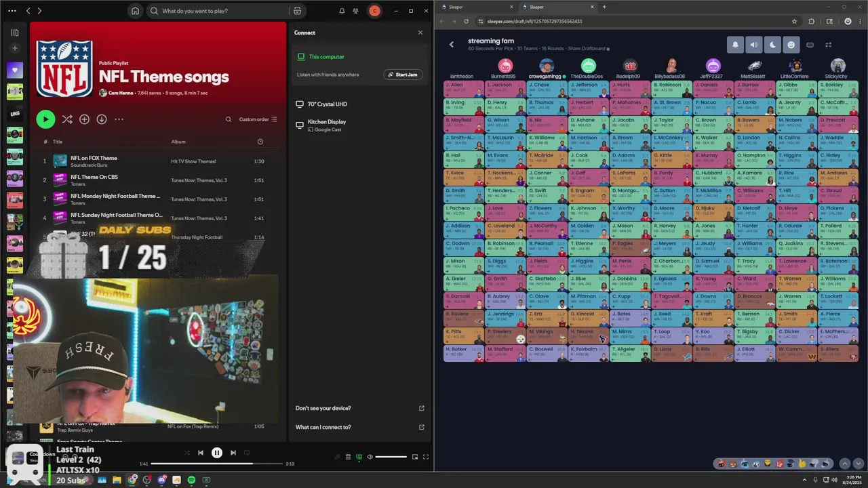Toggle Connect to a device icon
Screen dimensions: 868x488
coord(359,457)
